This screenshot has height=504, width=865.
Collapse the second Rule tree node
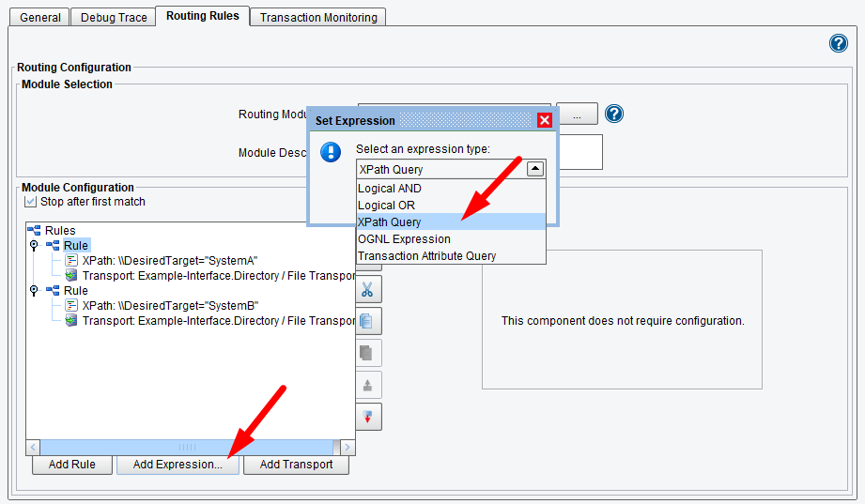tap(34, 291)
